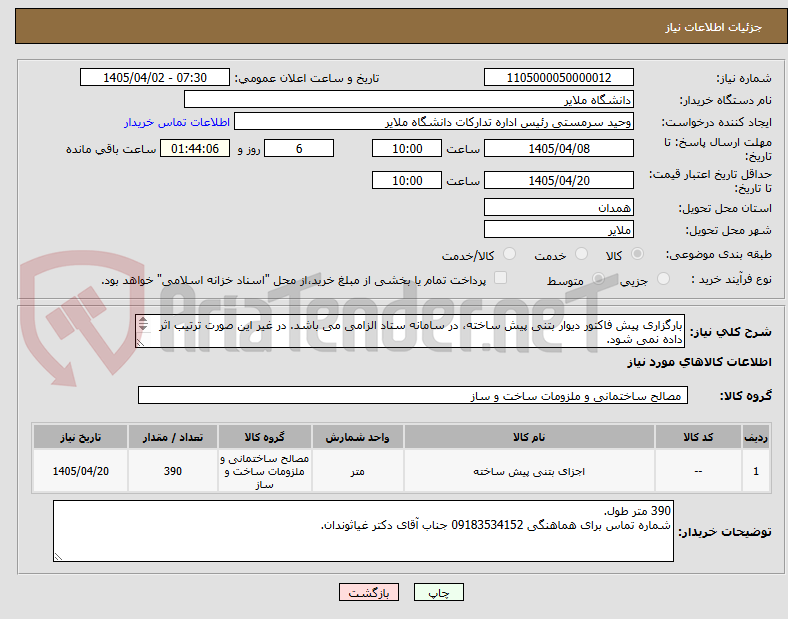Toggle the Islamic treasury bonds payment checkbox
Viewport: 788px width, 619px height.
click(x=500, y=278)
